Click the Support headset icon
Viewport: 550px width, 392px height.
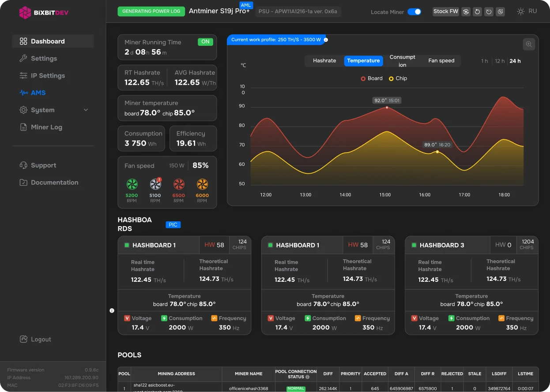point(23,165)
